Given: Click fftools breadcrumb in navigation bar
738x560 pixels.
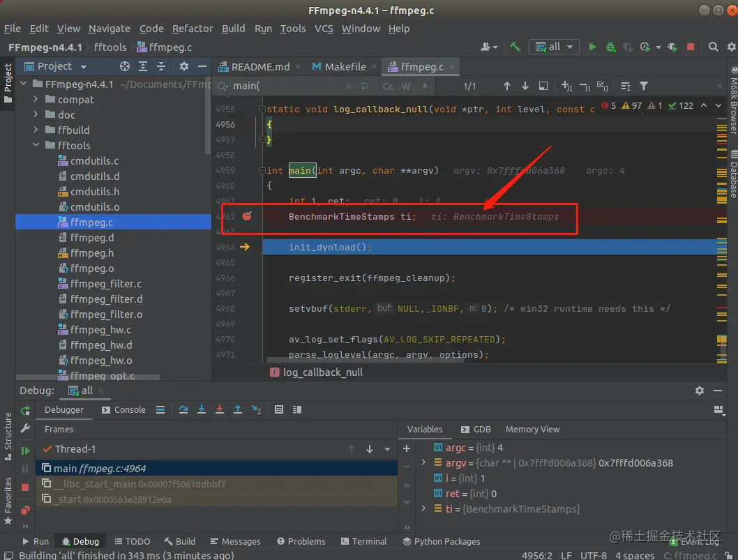Looking at the screenshot, I should pyautogui.click(x=110, y=47).
